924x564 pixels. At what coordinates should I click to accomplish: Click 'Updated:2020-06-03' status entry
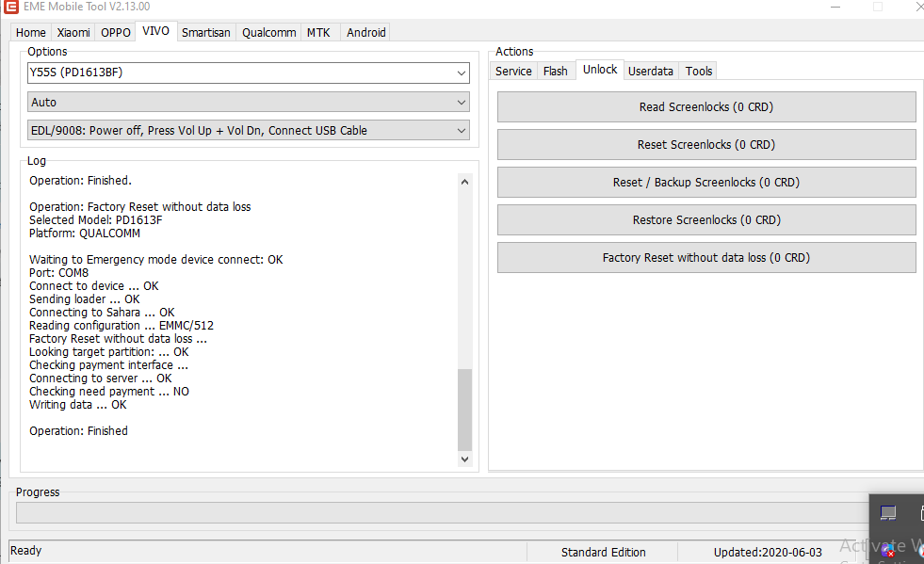pyautogui.click(x=768, y=552)
